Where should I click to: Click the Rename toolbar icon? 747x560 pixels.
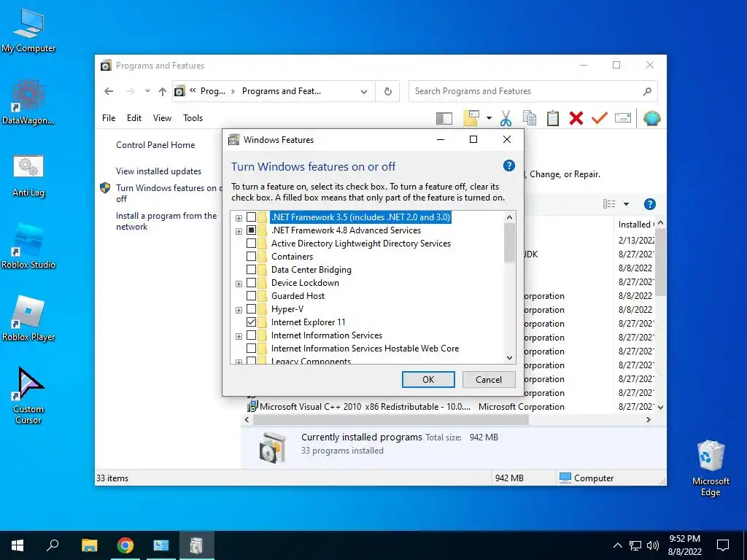623,117
